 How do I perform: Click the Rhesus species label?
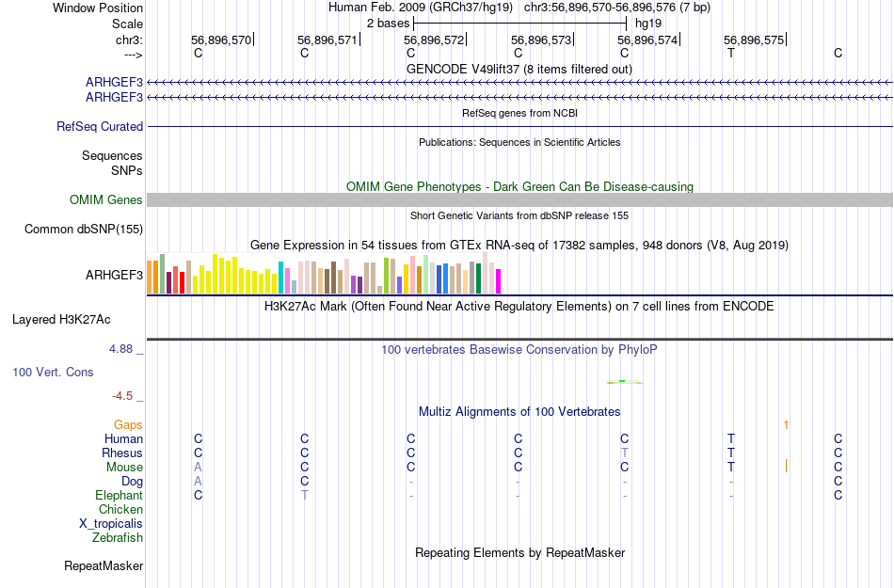click(122, 453)
